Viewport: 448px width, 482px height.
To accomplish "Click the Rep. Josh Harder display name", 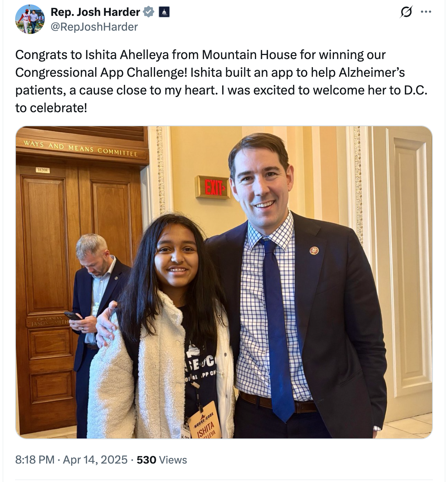I will click(95, 12).
